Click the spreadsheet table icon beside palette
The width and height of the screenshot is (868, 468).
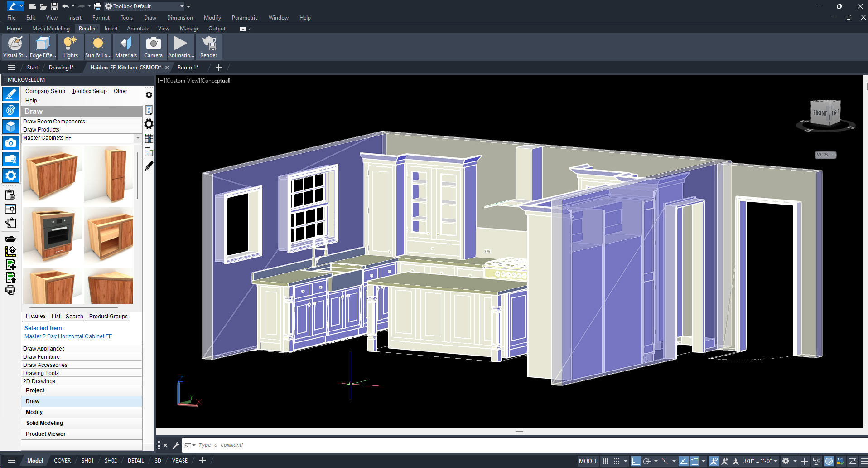149,138
